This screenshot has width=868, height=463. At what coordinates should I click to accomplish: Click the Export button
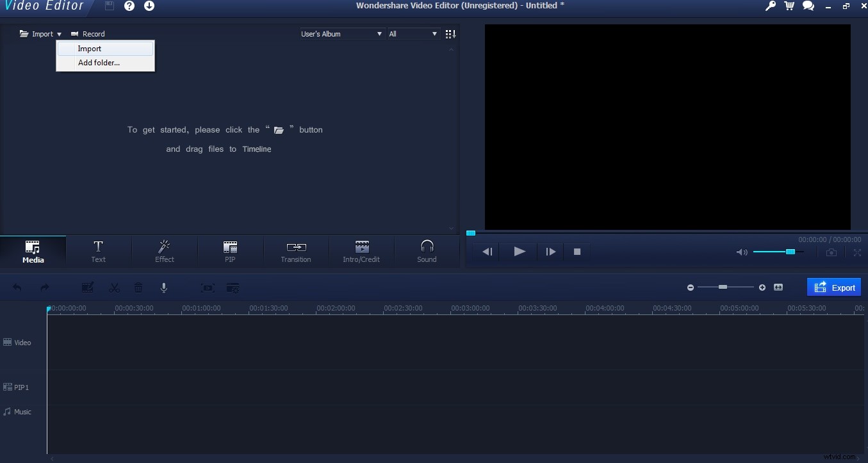(834, 287)
